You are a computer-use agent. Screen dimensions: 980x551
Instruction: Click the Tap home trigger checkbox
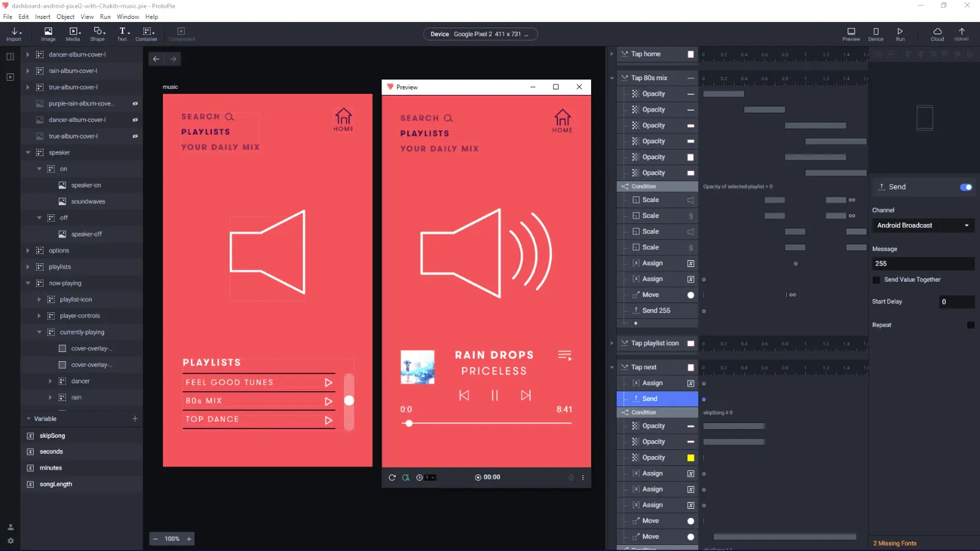(x=691, y=54)
